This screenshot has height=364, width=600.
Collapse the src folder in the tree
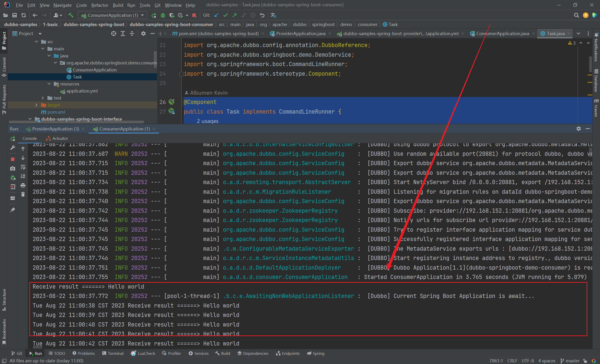[37, 42]
